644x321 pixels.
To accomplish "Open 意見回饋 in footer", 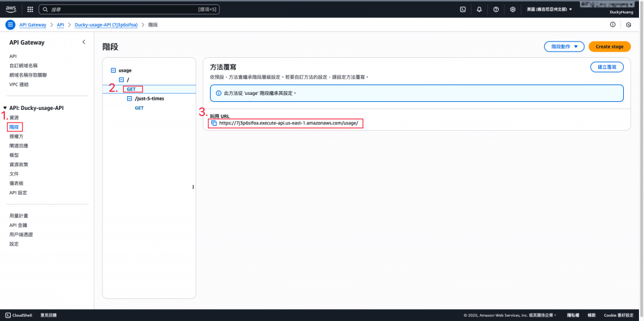I will point(48,315).
